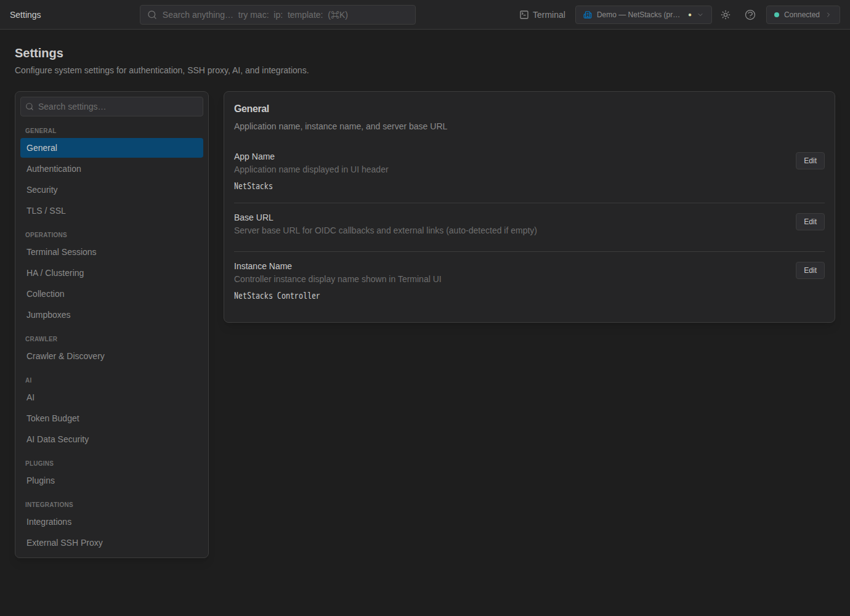
Task: Click the OPERATIONS section header
Action: (x=46, y=235)
